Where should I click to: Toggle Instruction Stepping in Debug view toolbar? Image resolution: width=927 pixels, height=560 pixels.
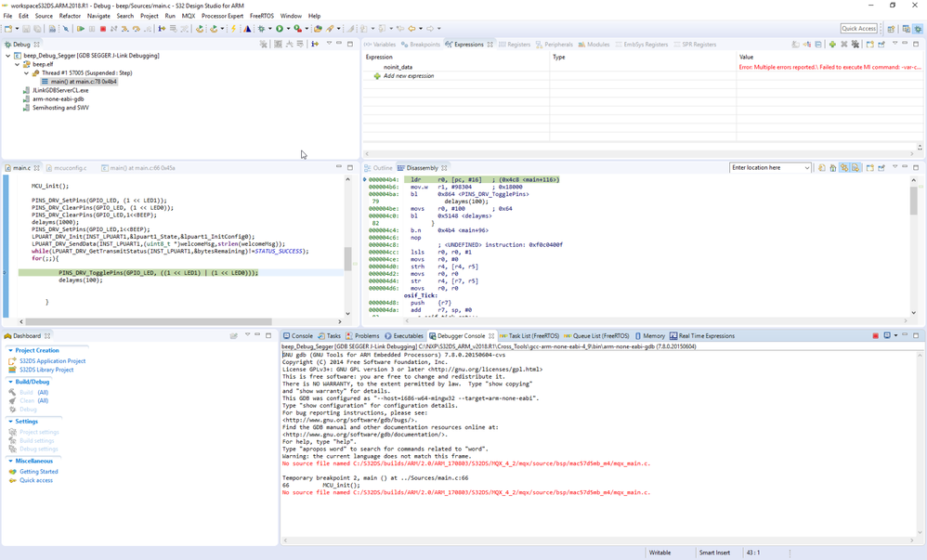pos(315,45)
